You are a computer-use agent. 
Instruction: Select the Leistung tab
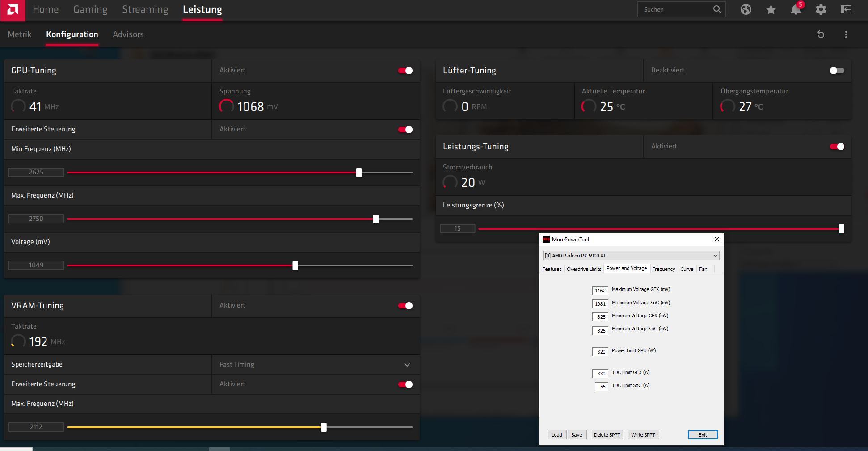pos(202,9)
